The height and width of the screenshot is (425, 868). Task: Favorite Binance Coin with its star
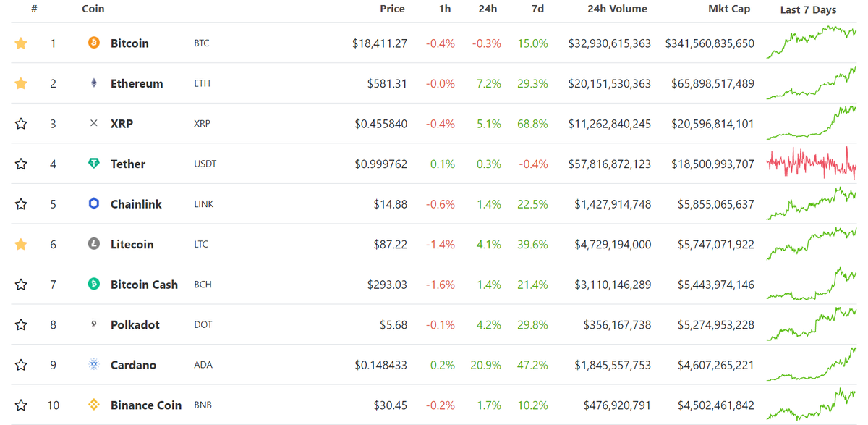[21, 405]
